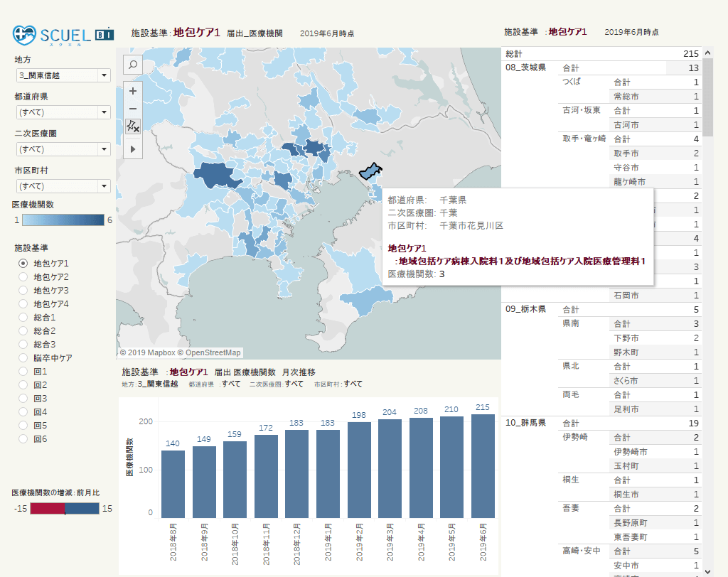The image size is (728, 577).
Task: Open the 地方 region dropdown
Action: coord(63,75)
